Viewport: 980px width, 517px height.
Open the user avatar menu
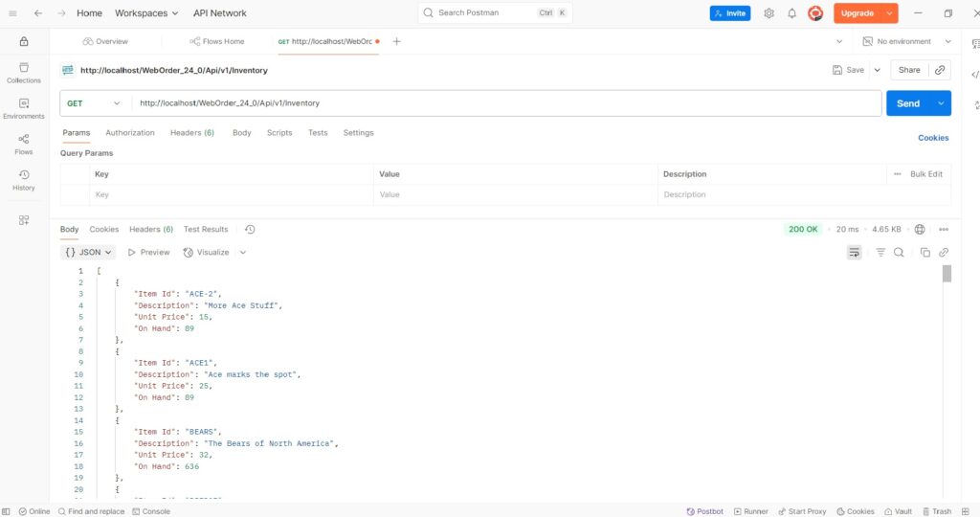coord(815,13)
